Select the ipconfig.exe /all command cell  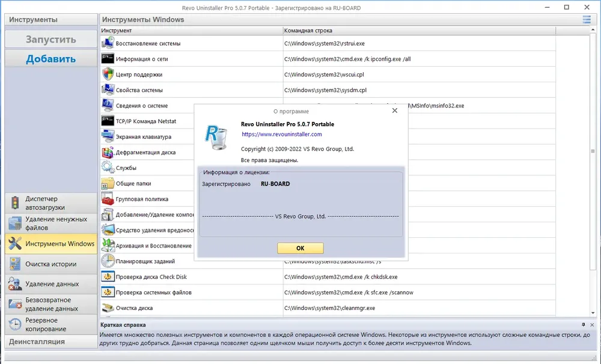tap(419, 59)
